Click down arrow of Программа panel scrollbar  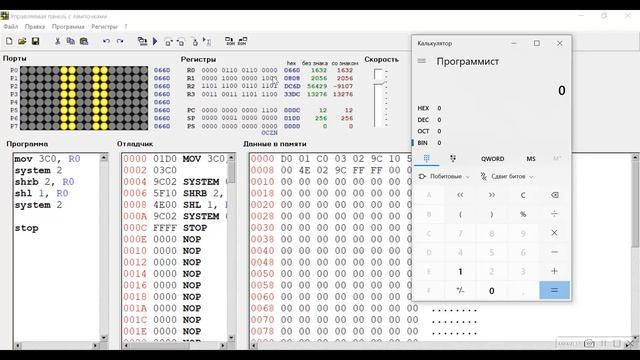point(104,338)
